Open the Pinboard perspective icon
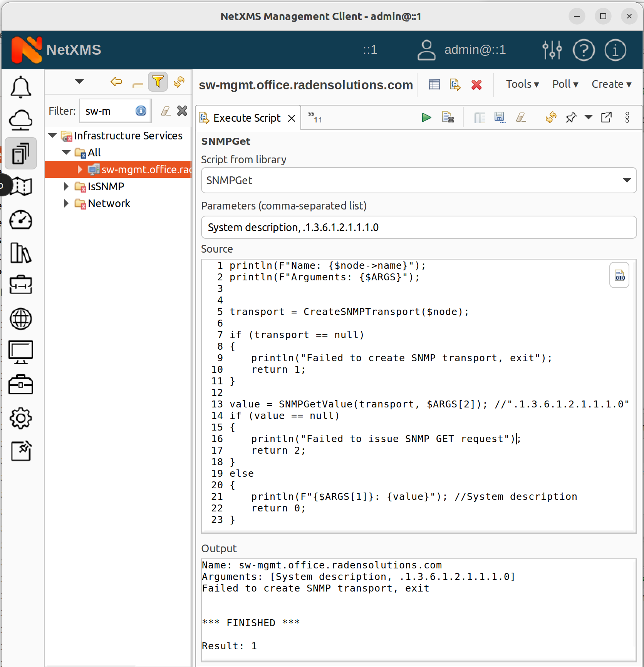The height and width of the screenshot is (667, 644). click(21, 451)
